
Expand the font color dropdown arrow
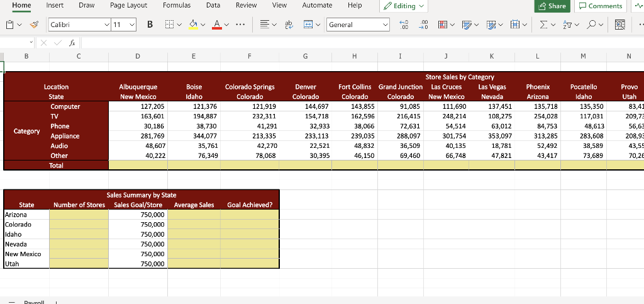(x=226, y=25)
